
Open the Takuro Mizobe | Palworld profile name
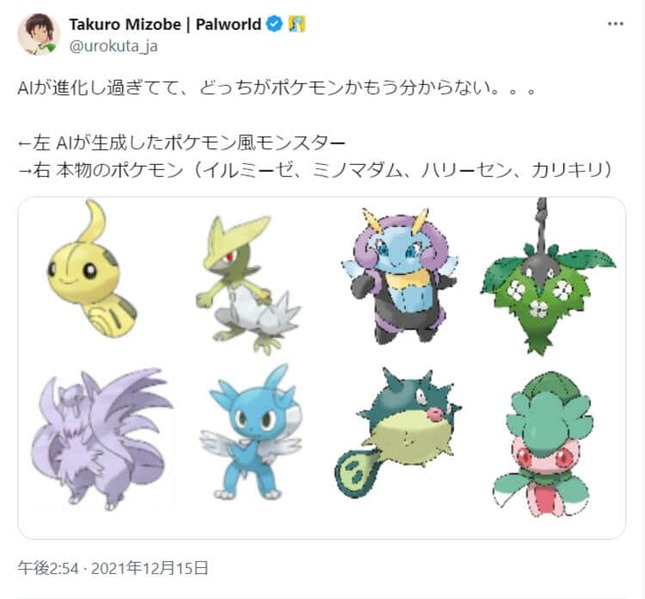click(165, 25)
